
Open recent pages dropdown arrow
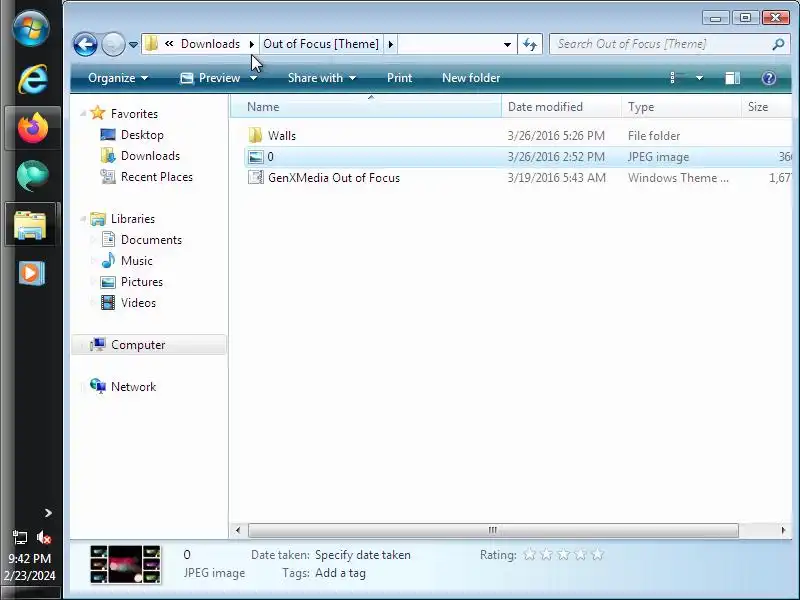coord(133,45)
